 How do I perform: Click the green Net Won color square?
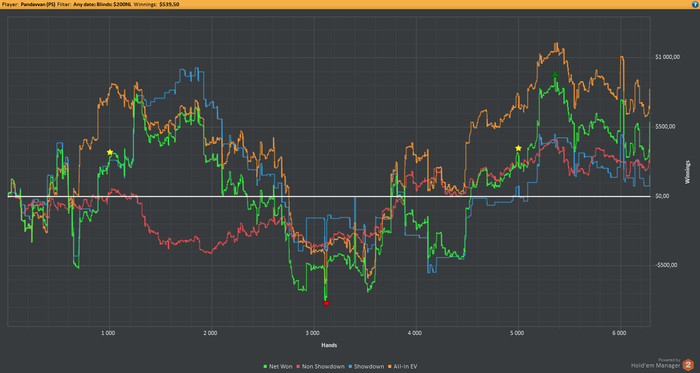(x=266, y=367)
